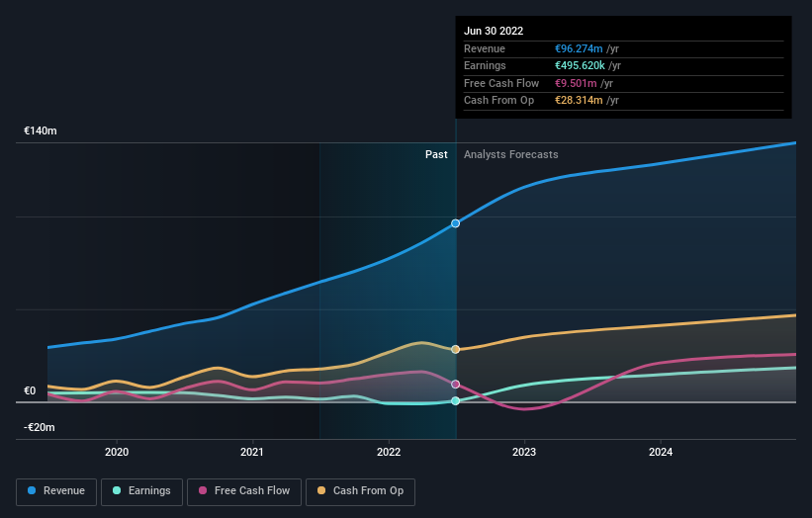The image size is (812, 518).
Task: Click the €0 y-axis label
Action: pyautogui.click(x=30, y=390)
